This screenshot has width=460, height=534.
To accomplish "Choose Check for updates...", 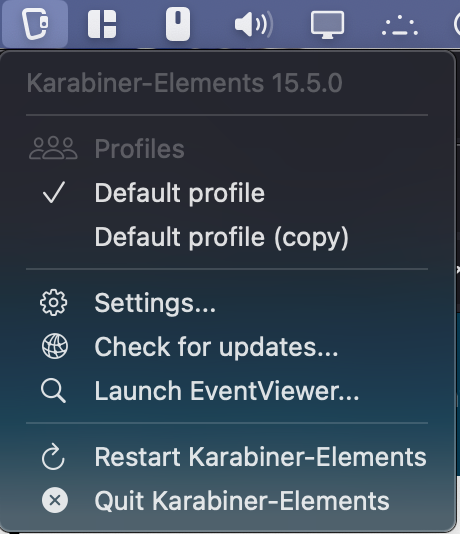I will [x=227, y=347].
